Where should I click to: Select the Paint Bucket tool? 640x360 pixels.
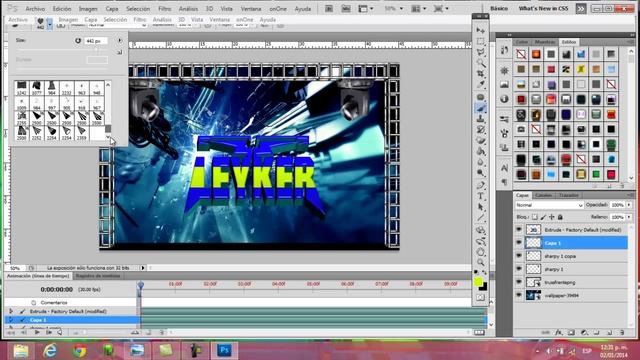tap(481, 151)
